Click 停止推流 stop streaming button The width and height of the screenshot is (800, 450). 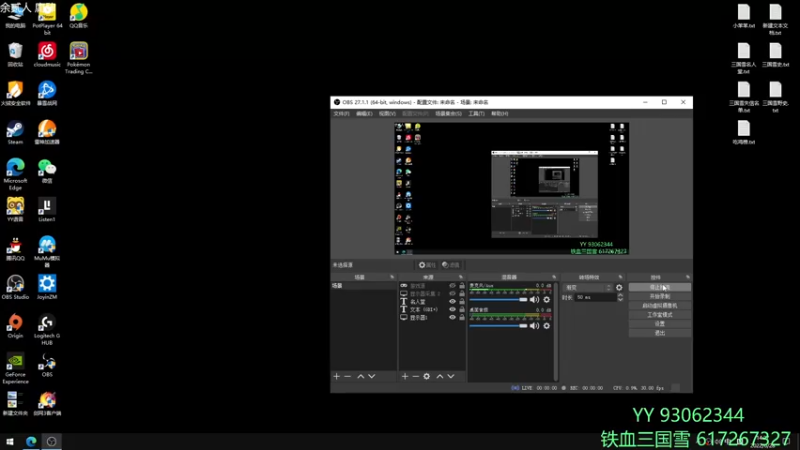click(660, 287)
